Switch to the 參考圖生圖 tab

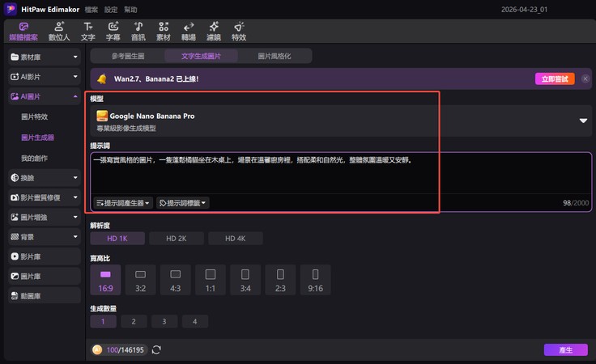[x=128, y=56]
